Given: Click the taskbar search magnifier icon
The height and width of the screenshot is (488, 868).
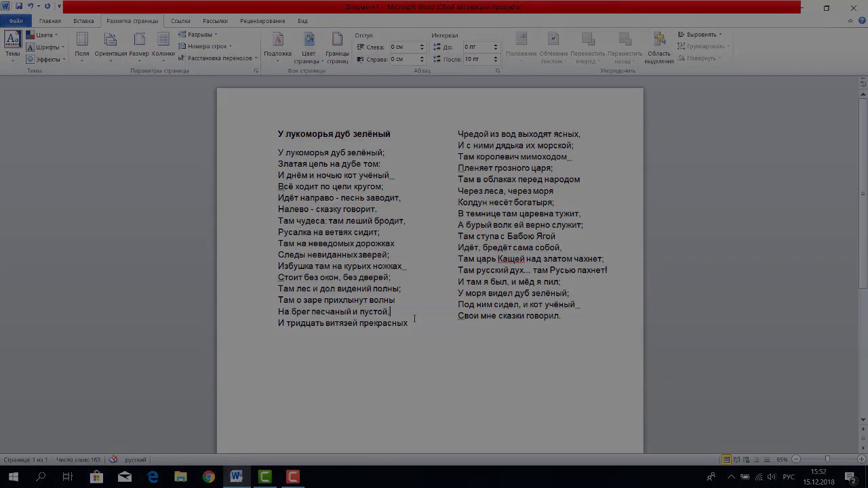Looking at the screenshot, I should [x=41, y=476].
